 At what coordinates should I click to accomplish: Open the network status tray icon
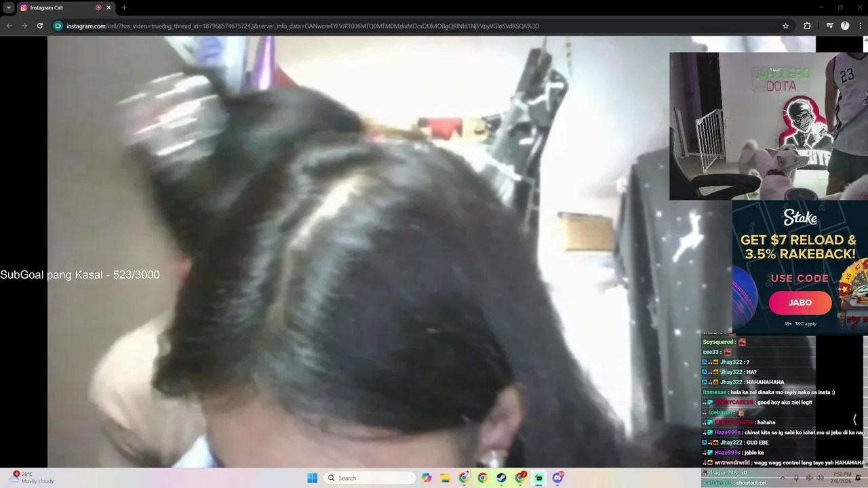[810, 478]
